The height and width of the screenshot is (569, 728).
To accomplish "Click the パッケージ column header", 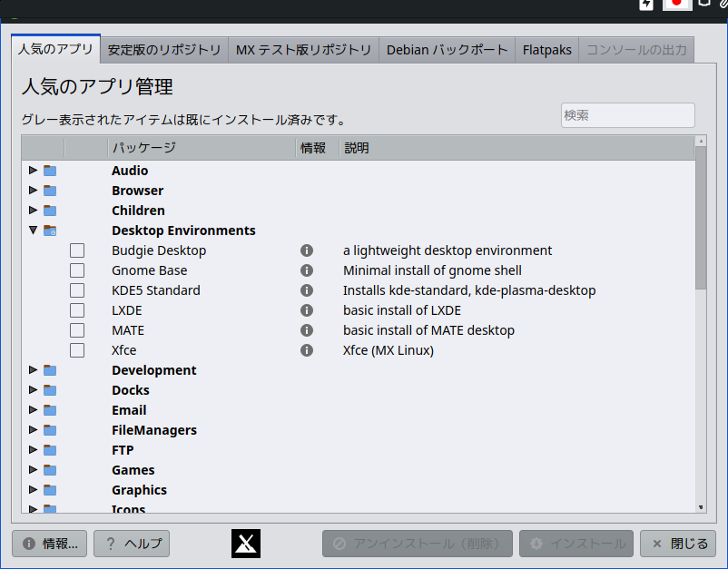I will (202, 148).
